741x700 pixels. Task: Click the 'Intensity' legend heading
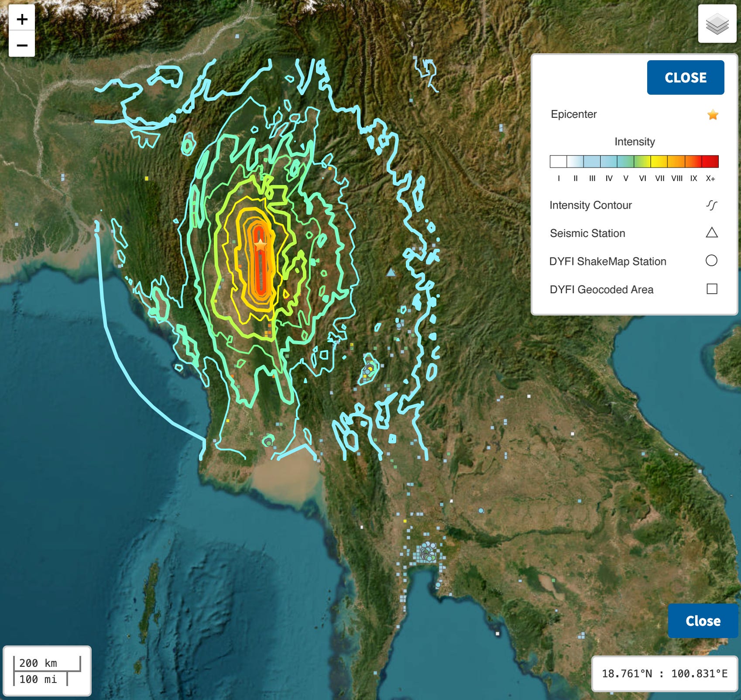[x=635, y=142]
